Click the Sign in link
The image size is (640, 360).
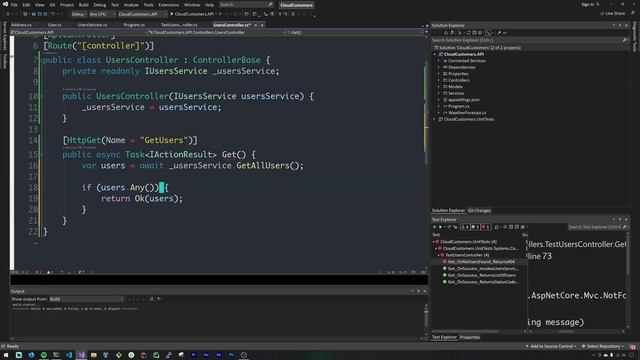click(x=588, y=4)
